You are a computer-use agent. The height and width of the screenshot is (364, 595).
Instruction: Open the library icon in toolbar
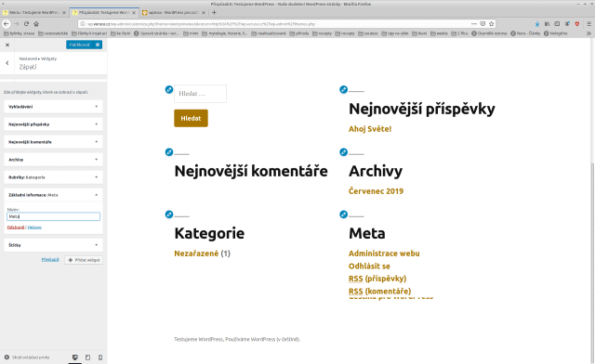click(548, 23)
